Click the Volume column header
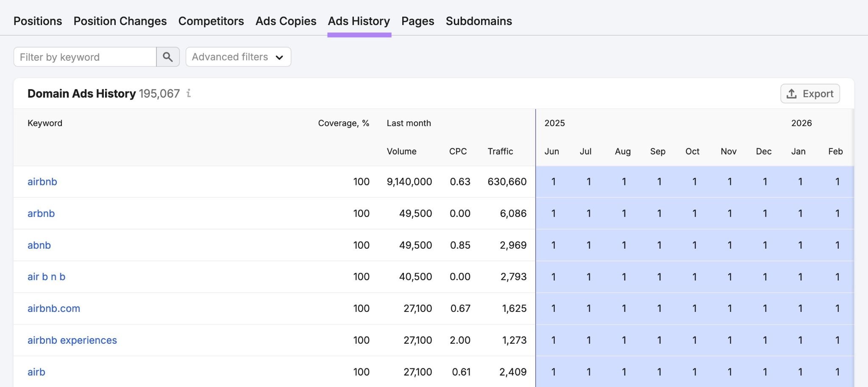This screenshot has height=387, width=868. [x=401, y=151]
